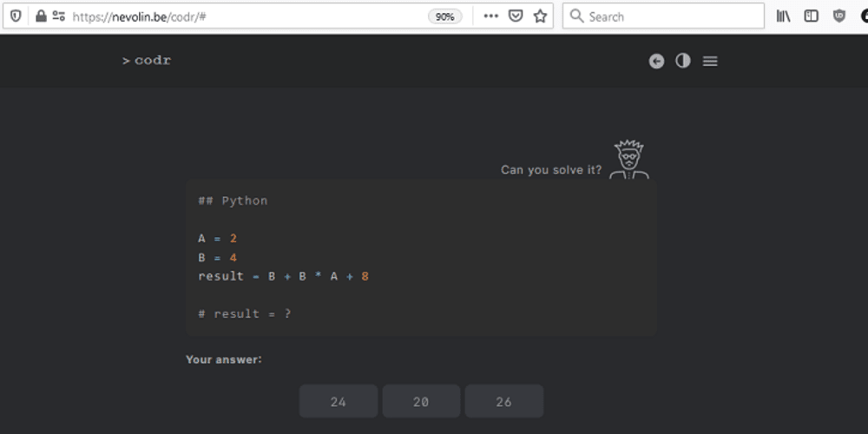Toggle the dark/light contrast theme icon
The height and width of the screenshot is (434, 868).
point(683,61)
